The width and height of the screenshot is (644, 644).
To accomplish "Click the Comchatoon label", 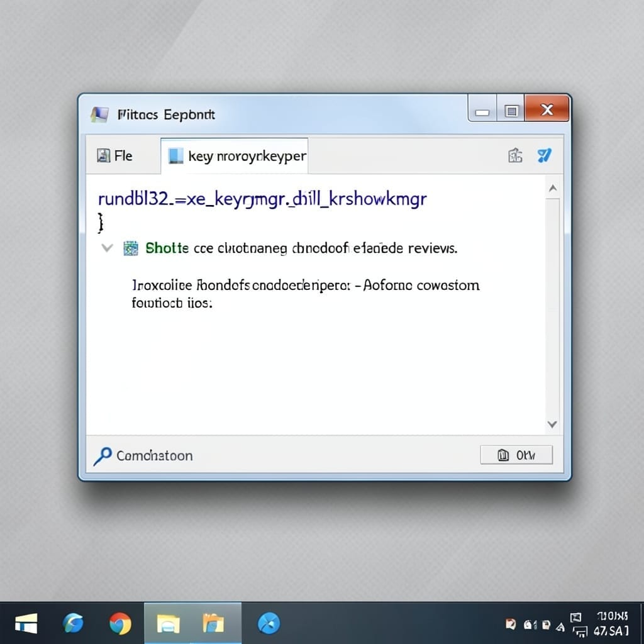I will 155,456.
